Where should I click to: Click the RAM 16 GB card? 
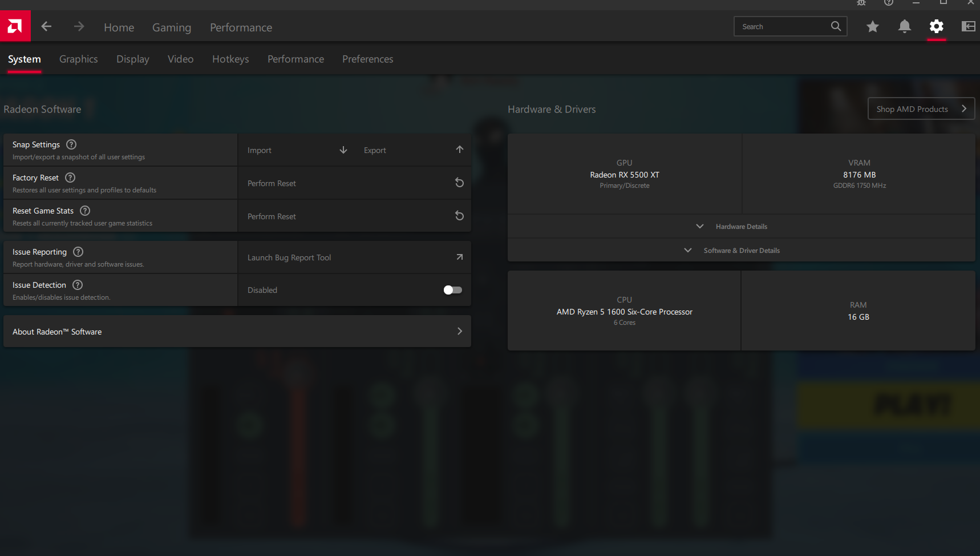[x=858, y=311]
